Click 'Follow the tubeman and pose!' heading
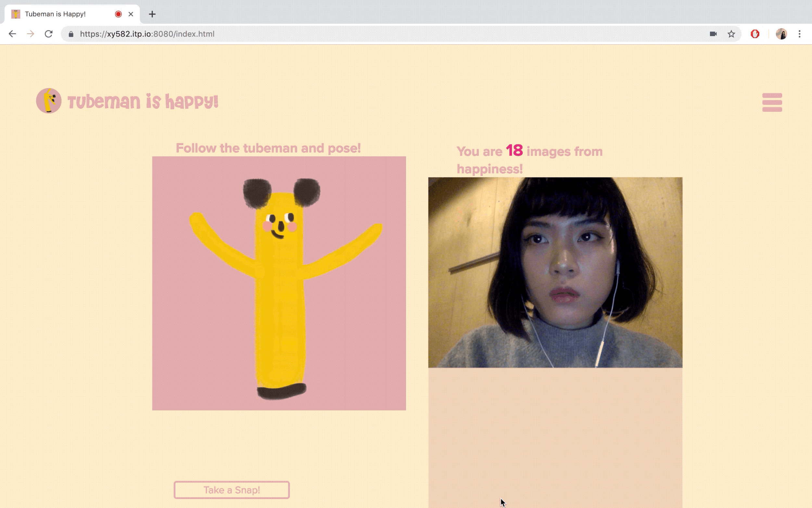 tap(268, 148)
